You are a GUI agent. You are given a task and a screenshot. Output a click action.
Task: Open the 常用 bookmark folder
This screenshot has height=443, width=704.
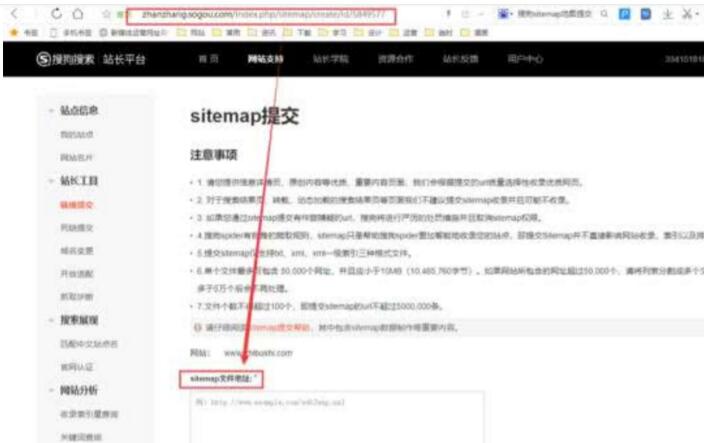[x=226, y=33]
